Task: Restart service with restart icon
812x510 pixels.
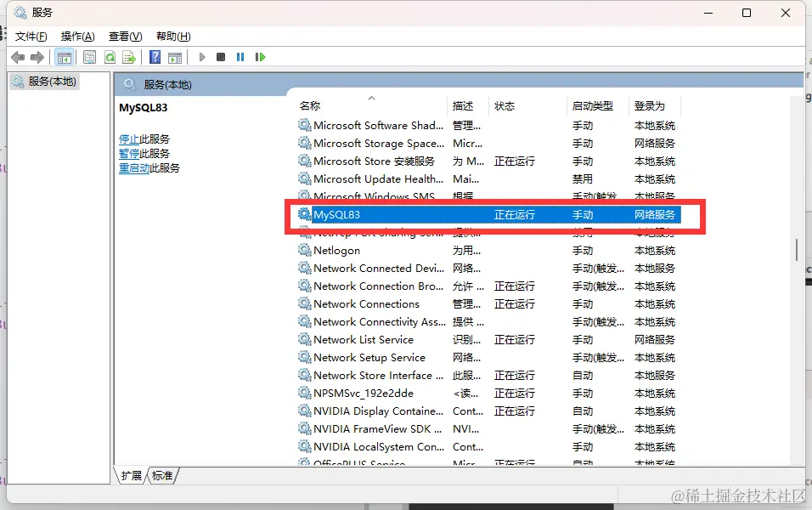Action: click(260, 57)
